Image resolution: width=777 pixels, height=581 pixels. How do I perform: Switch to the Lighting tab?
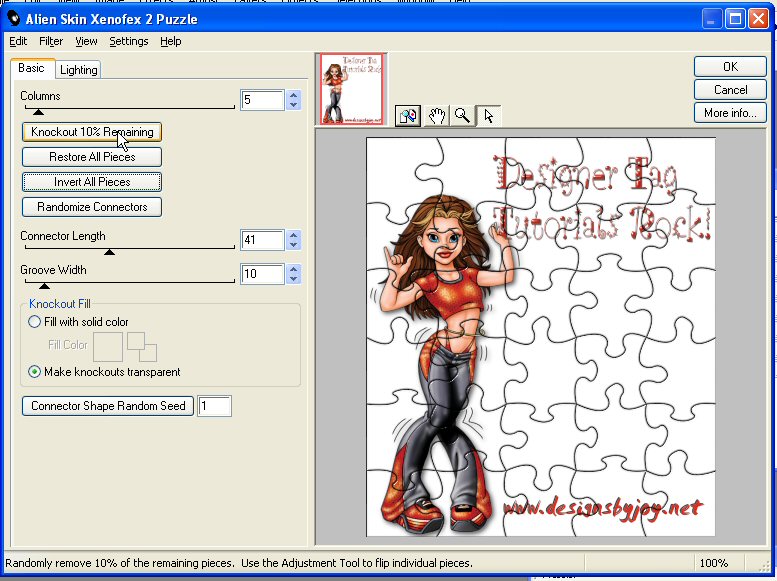pos(78,70)
